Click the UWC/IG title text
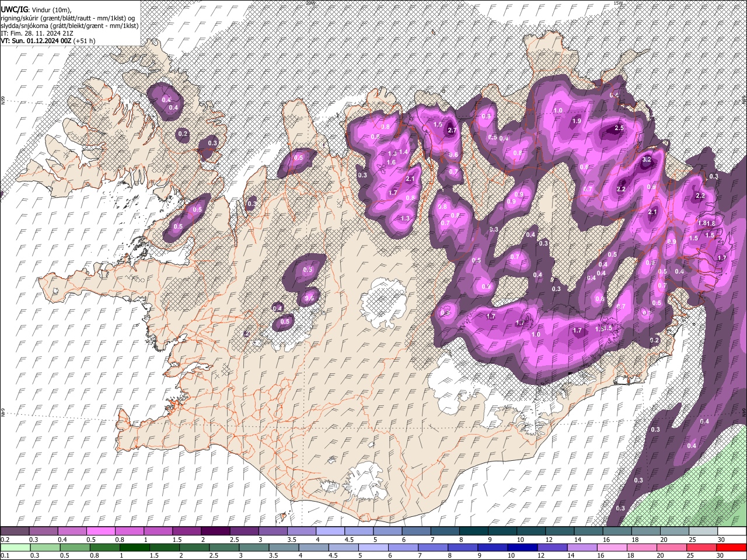The image size is (747, 560). (14, 10)
